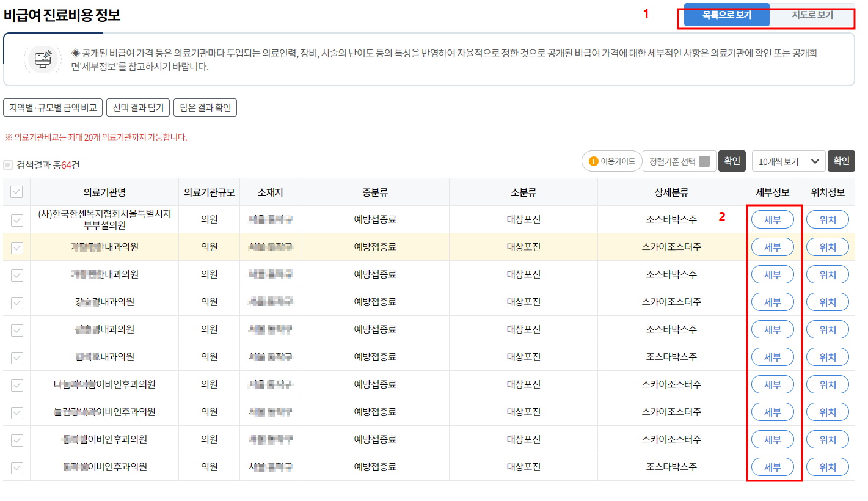This screenshot has width=868, height=501.
Task: Click the monitor icon in the notice box
Action: pyautogui.click(x=42, y=60)
